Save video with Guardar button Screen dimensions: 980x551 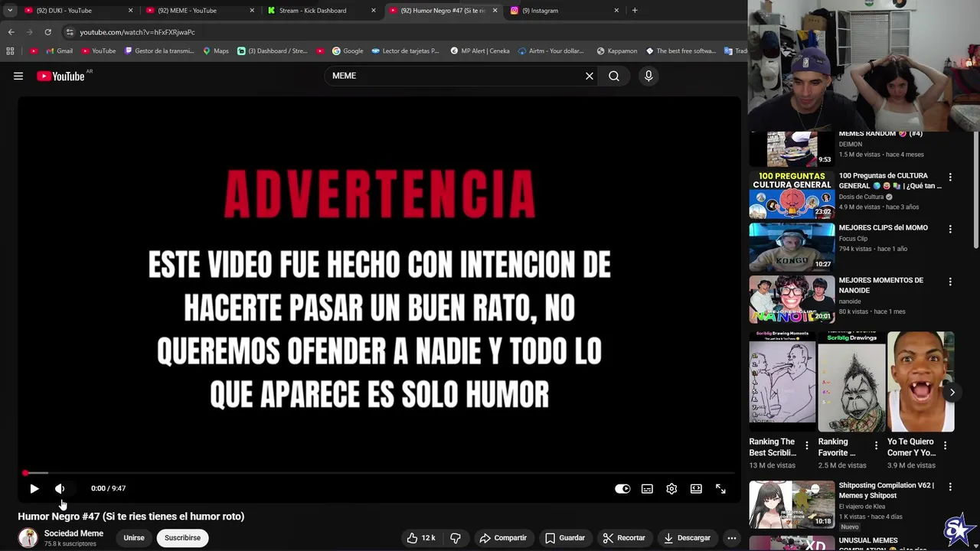(565, 538)
